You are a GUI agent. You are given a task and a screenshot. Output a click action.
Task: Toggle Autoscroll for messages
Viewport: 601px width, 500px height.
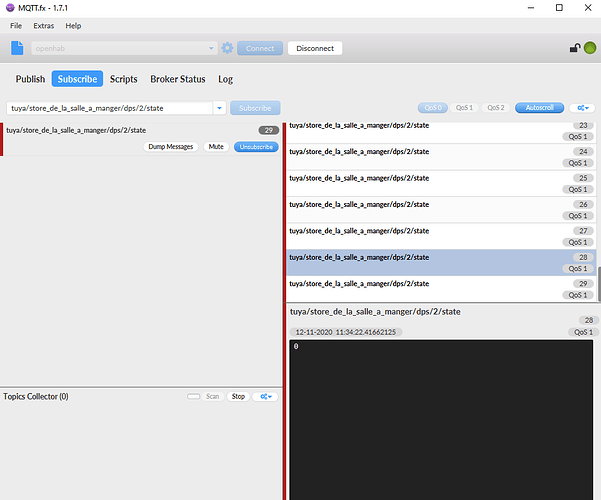[x=539, y=108]
